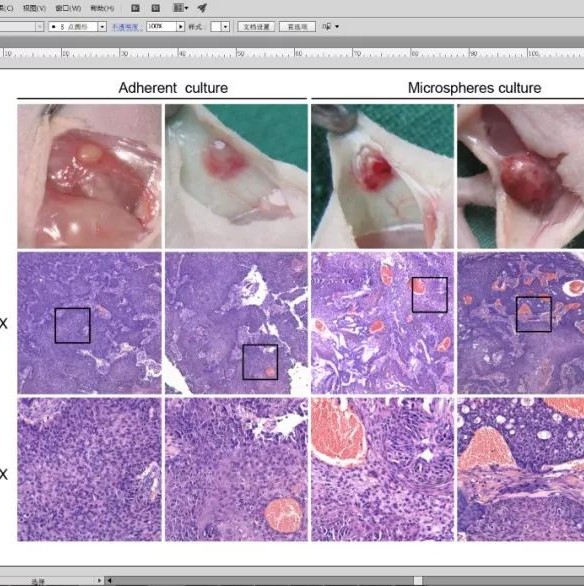Click inside the opacity 100% field

pos(161,27)
